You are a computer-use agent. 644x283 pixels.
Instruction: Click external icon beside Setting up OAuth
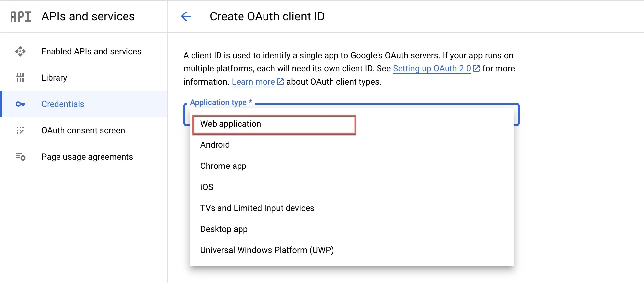pos(476,68)
